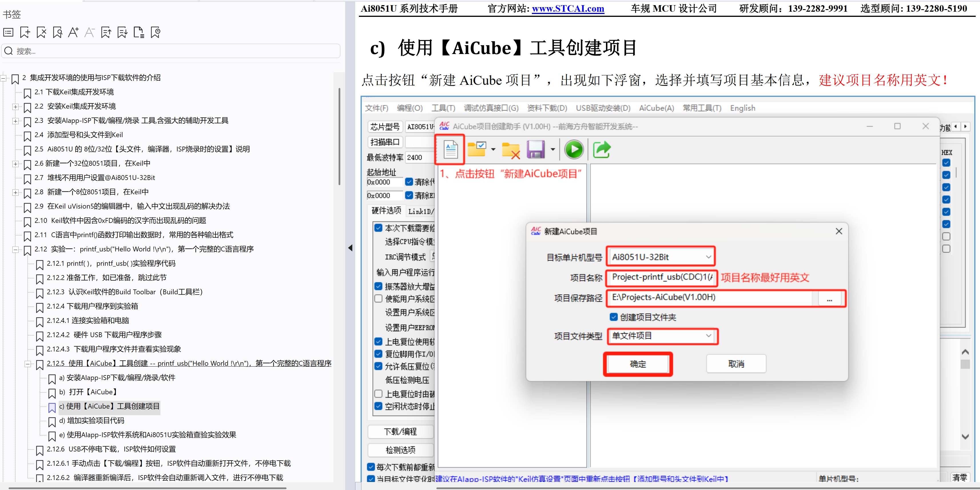This screenshot has height=490, width=980.
Task: Toggle the 本次下载需要 checkbox
Action: 378,228
